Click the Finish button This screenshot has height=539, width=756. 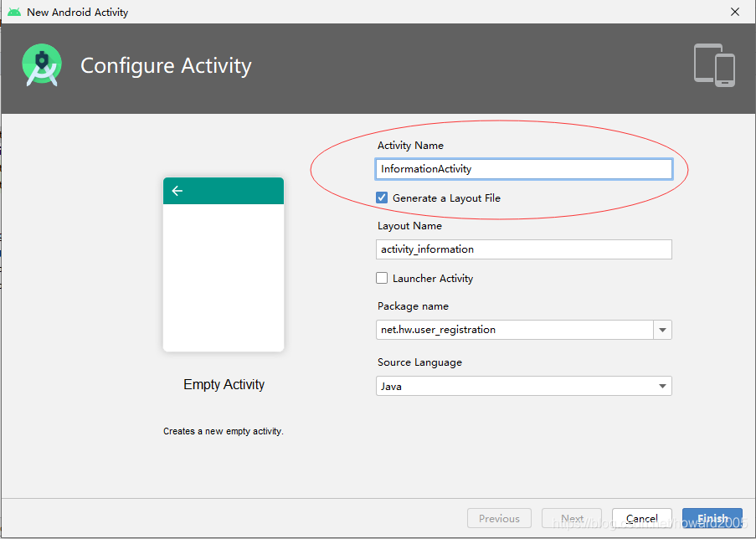(712, 518)
